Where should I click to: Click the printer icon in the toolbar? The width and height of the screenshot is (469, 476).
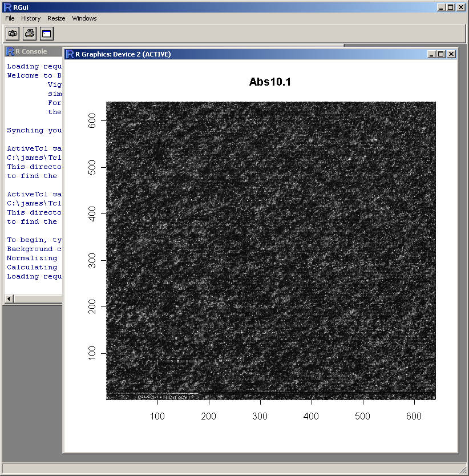(x=30, y=34)
